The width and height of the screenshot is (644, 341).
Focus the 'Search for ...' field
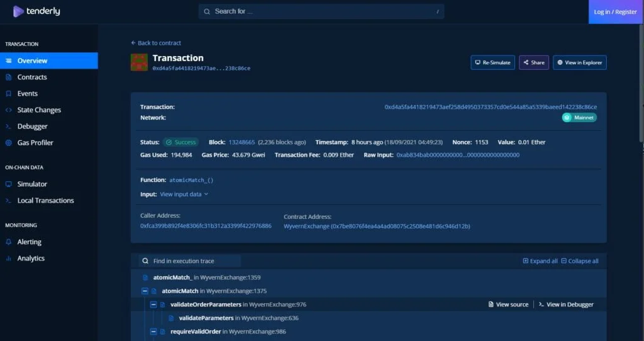321,11
